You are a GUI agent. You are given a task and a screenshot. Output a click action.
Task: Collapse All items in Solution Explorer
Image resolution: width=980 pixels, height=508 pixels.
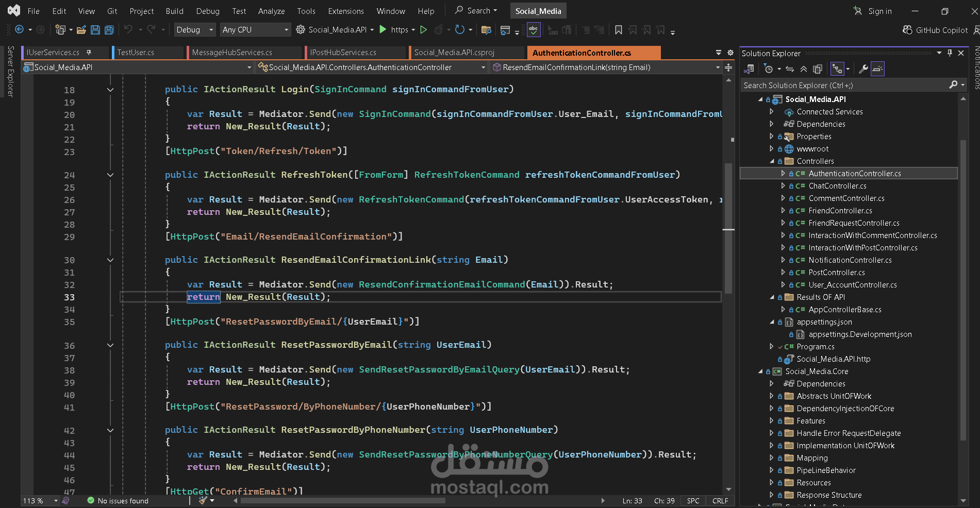[x=804, y=69]
